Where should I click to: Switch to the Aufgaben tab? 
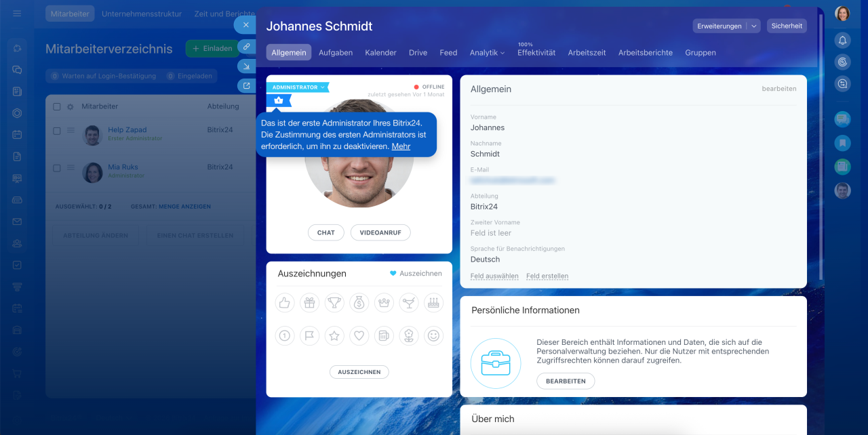click(x=336, y=53)
